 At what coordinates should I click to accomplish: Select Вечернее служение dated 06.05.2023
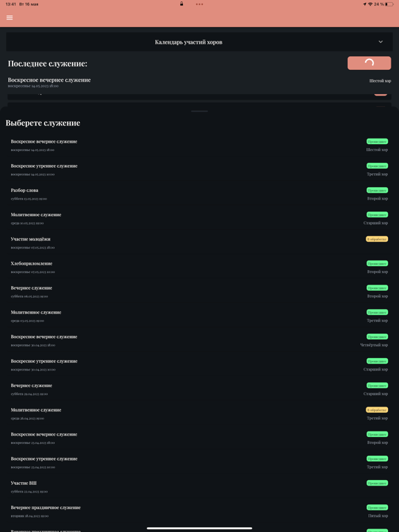(x=199, y=292)
